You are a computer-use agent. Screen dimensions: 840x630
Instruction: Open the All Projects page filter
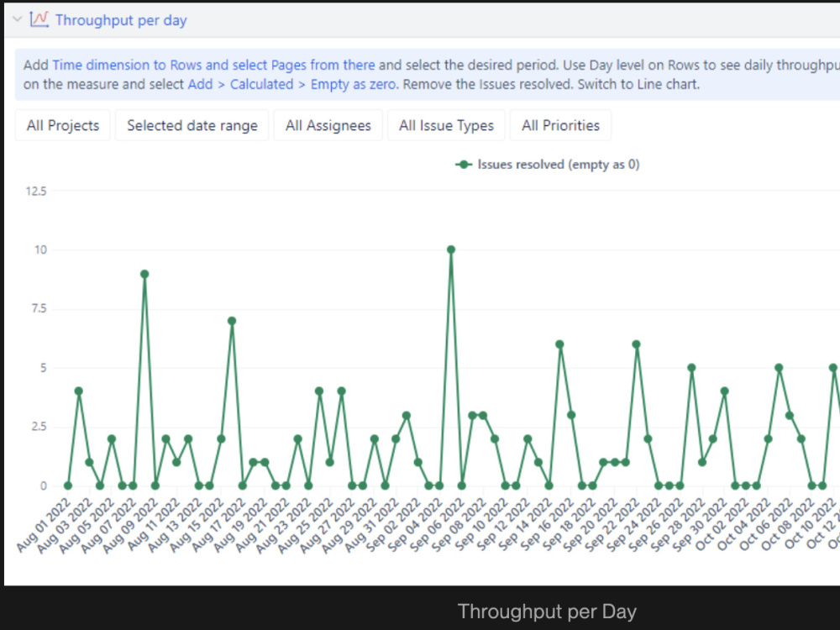[63, 125]
